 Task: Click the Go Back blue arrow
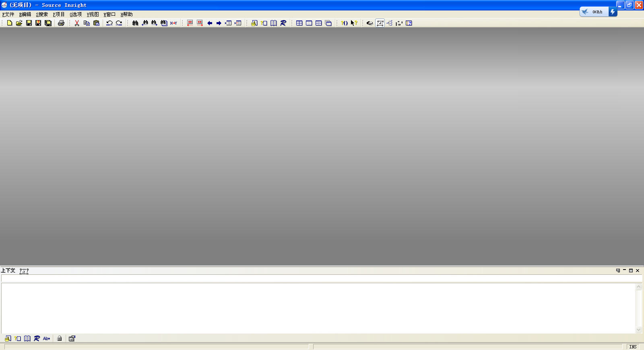209,23
